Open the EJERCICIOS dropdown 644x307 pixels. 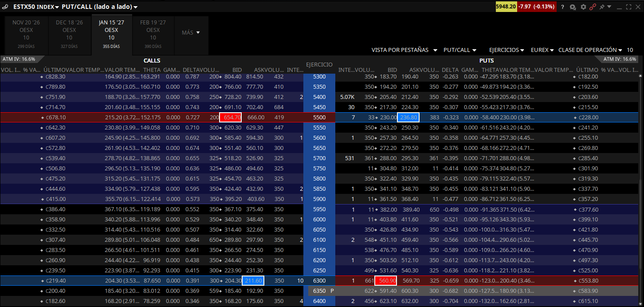507,50
